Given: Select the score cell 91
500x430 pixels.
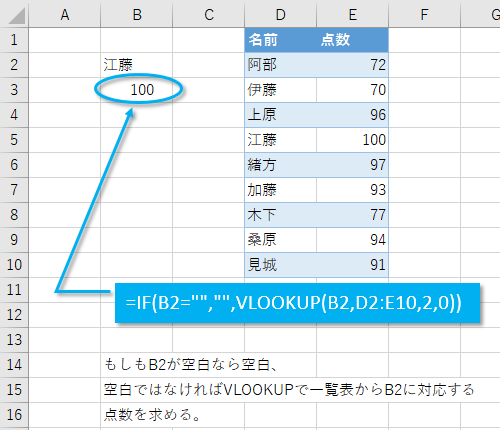Looking at the screenshot, I should pos(353,265).
